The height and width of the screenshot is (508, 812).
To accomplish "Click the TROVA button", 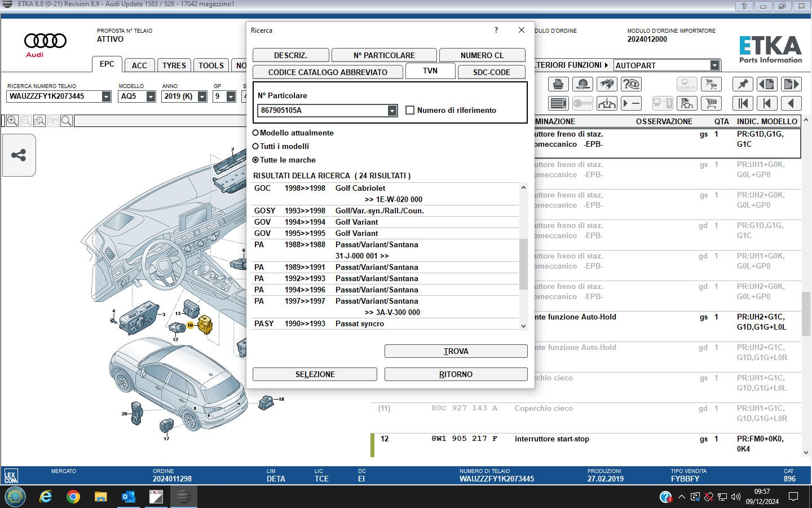I will point(456,351).
